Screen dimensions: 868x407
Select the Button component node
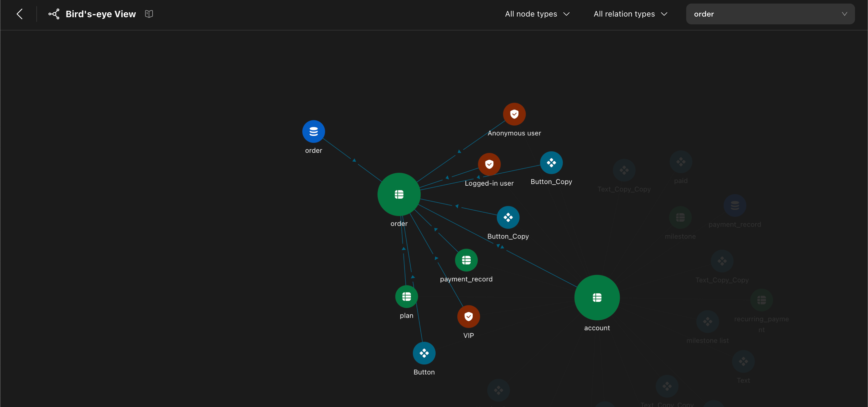pyautogui.click(x=424, y=353)
